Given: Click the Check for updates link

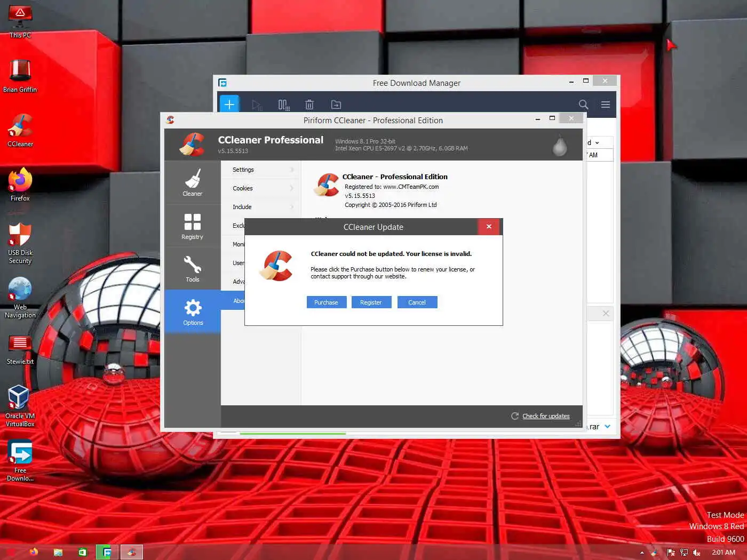Looking at the screenshot, I should pyautogui.click(x=546, y=416).
